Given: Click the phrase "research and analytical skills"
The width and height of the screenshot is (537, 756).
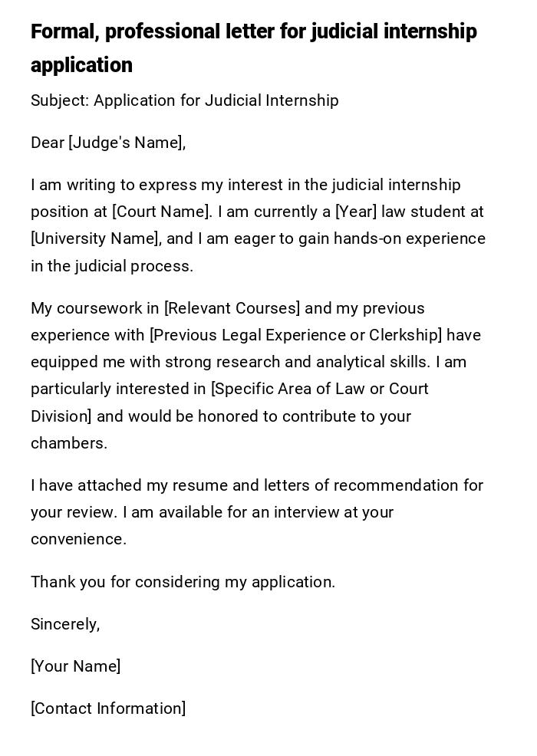Looking at the screenshot, I should click(330, 362).
